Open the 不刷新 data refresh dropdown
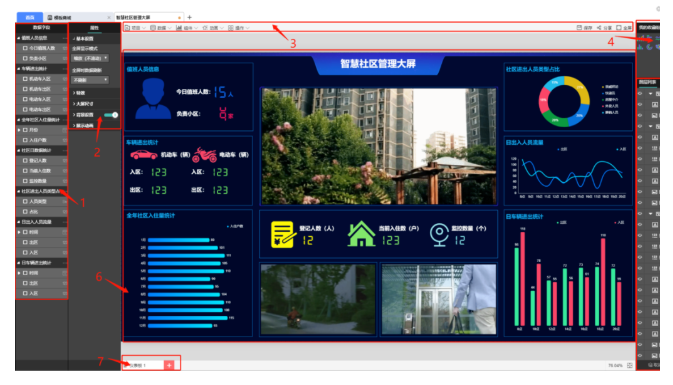 tap(90, 80)
